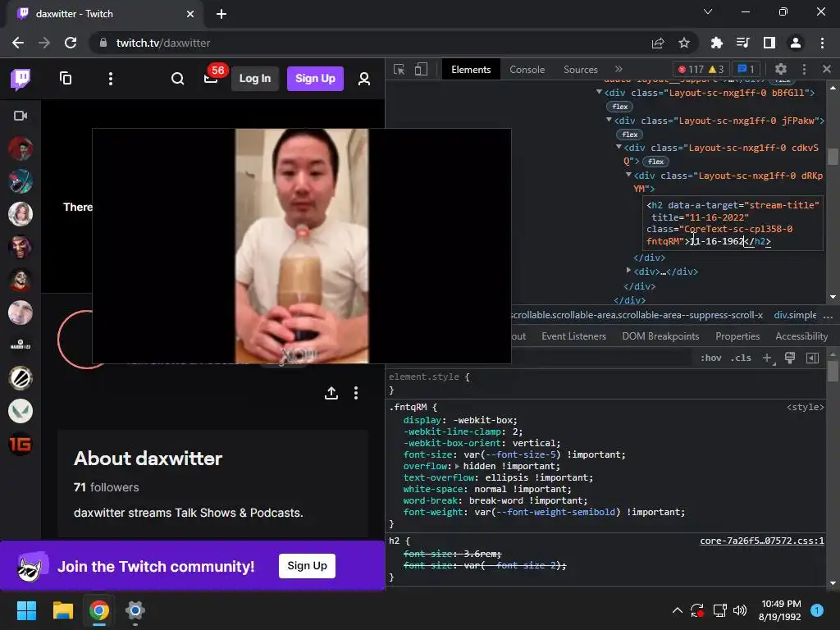
Task: Open the 1G channel avatar in sidebar
Action: pyautogui.click(x=21, y=444)
